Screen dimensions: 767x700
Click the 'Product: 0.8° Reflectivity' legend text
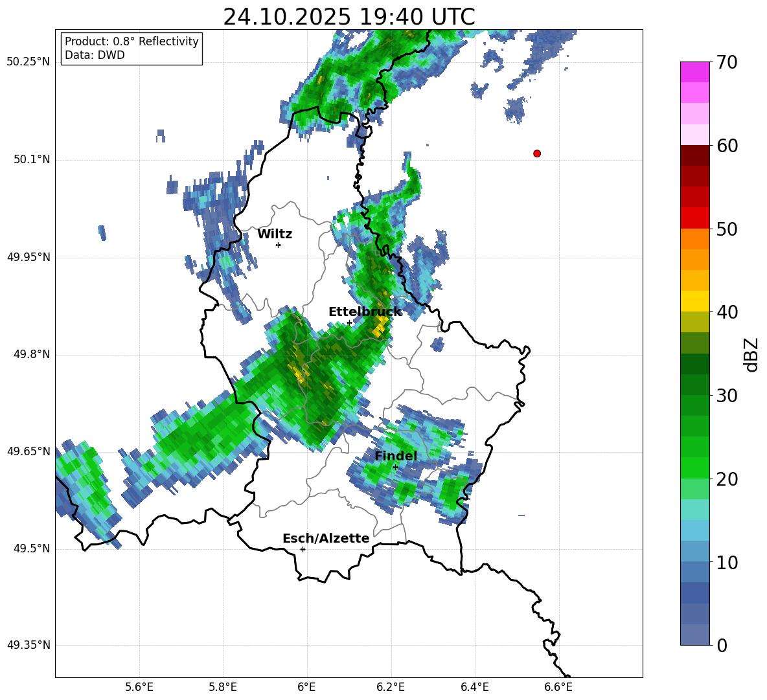click(132, 41)
